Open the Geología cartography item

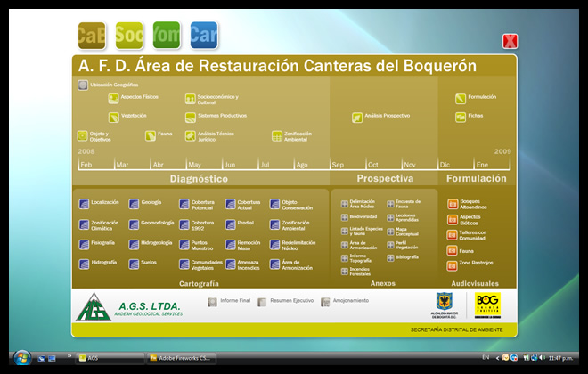134,203
